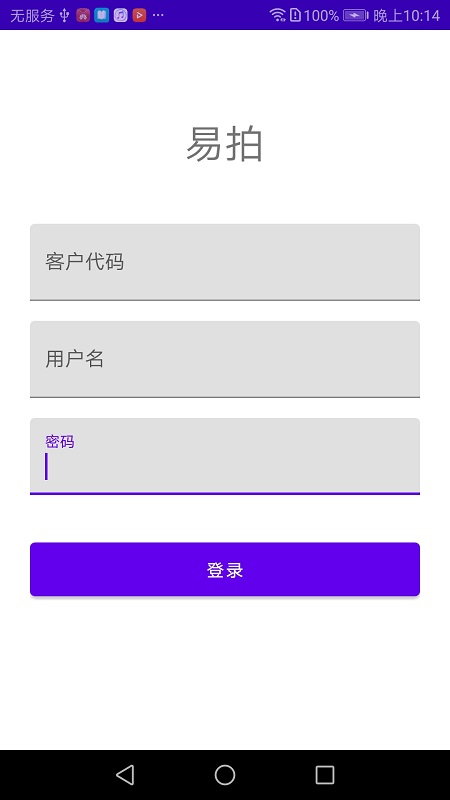Tap the blue book notification icon
Image resolution: width=450 pixels, height=800 pixels.
[102, 15]
